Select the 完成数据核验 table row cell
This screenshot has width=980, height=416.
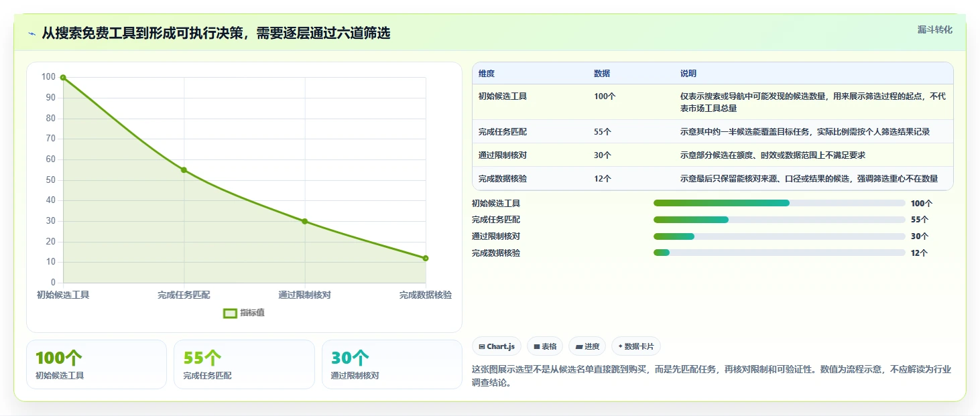(x=503, y=179)
